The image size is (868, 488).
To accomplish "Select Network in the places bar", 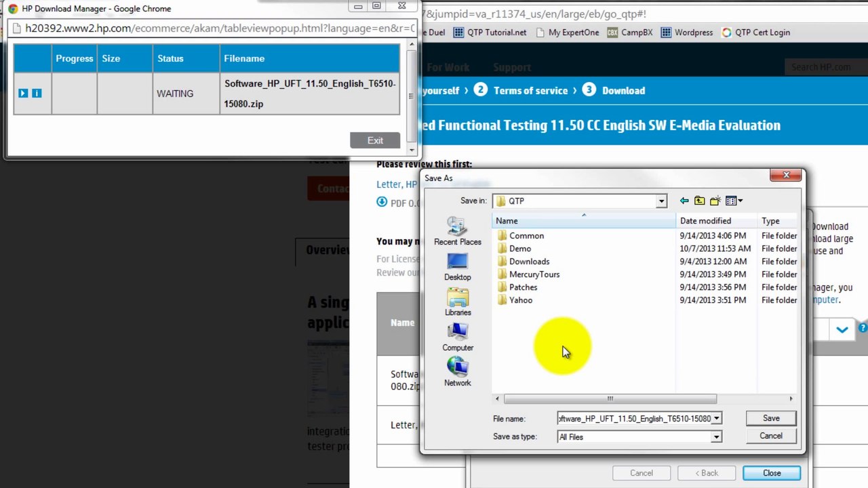I will coord(458,373).
